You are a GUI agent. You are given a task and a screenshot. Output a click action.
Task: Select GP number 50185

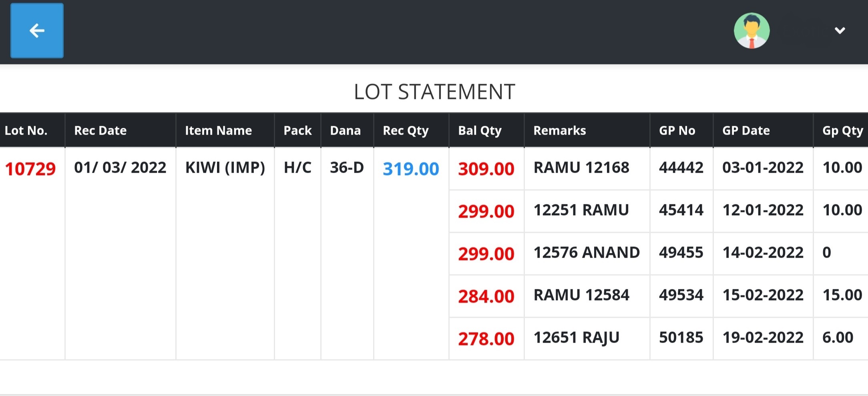click(x=681, y=337)
